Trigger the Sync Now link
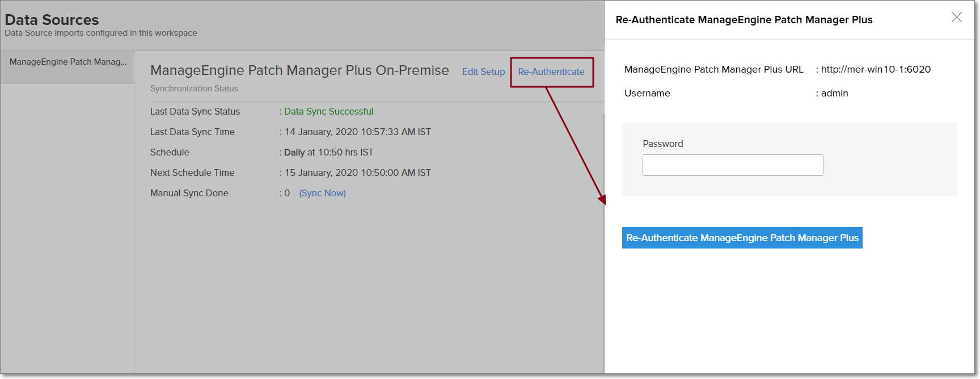Image resolution: width=980 pixels, height=379 pixels. (x=322, y=193)
